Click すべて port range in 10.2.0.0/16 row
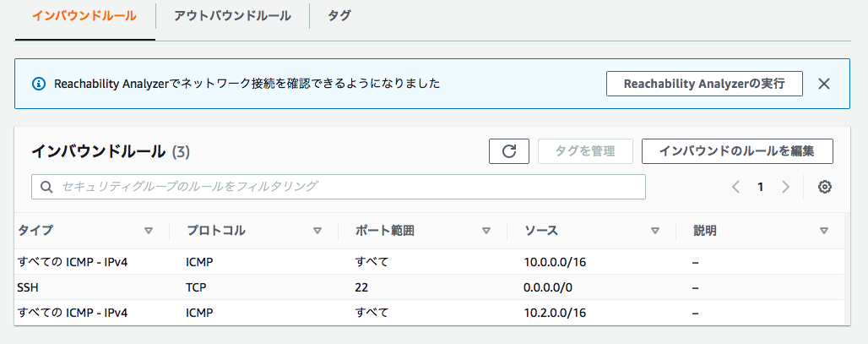The width and height of the screenshot is (868, 344). coord(372,313)
